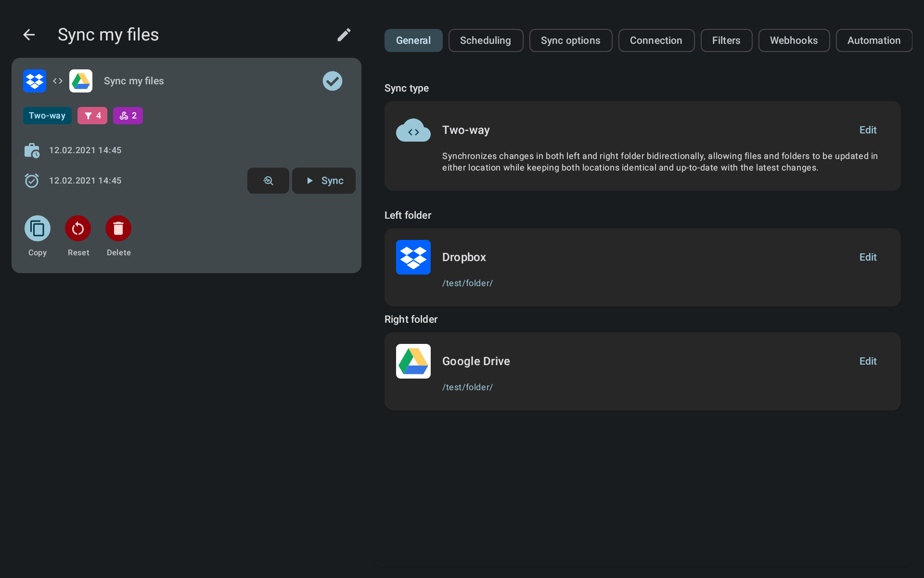Switch to the Sync options tab
The image size is (924, 578).
[571, 40]
